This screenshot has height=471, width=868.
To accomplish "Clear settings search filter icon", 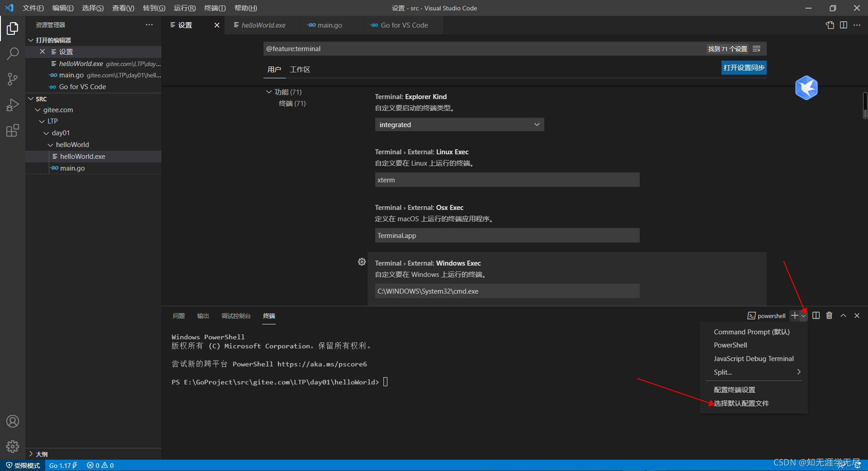I will pos(756,49).
